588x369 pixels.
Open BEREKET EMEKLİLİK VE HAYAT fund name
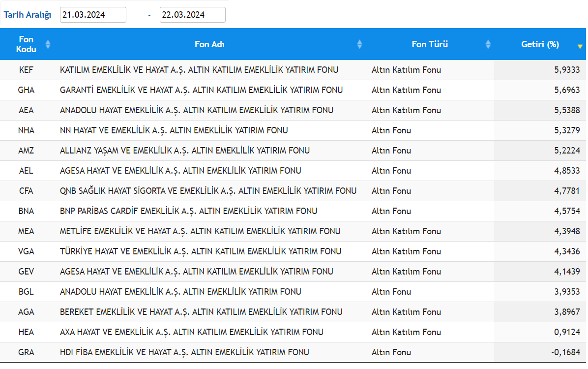click(201, 312)
